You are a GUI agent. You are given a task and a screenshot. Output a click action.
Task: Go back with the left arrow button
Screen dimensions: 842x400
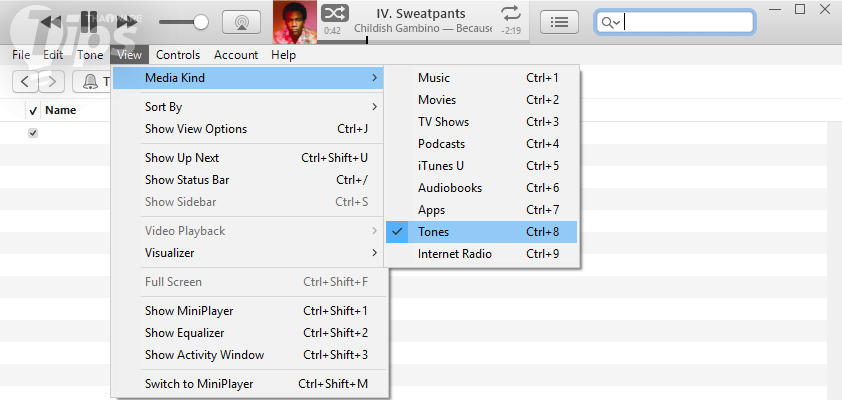point(25,81)
